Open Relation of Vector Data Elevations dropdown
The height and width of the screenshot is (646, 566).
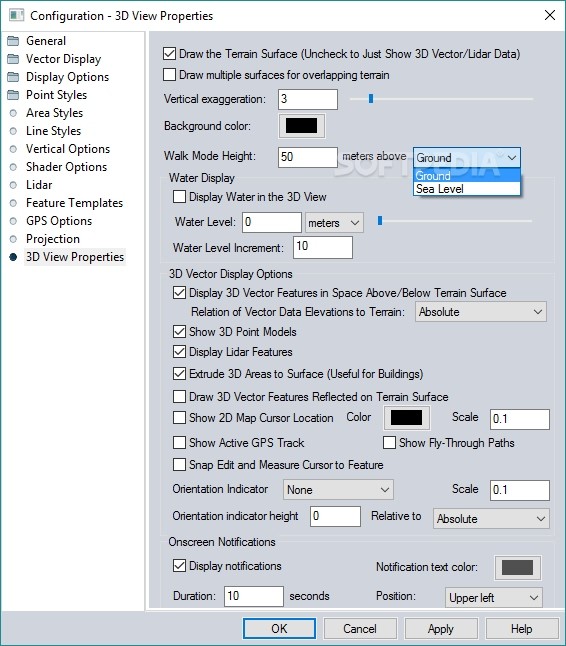pos(481,312)
